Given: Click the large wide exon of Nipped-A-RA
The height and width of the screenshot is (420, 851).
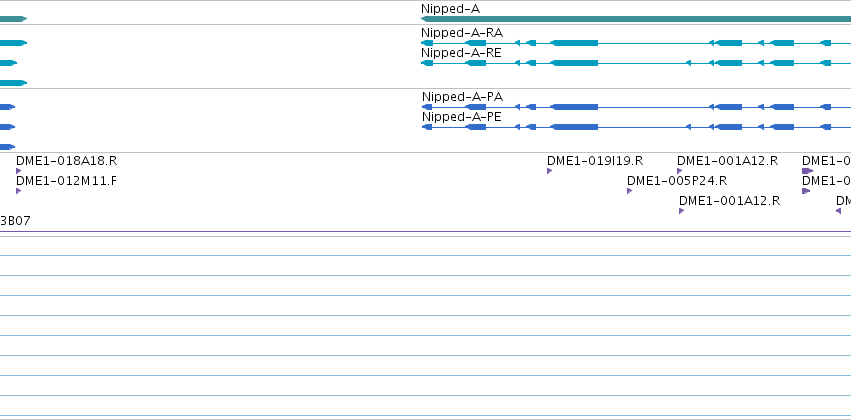Looking at the screenshot, I should 574,43.
